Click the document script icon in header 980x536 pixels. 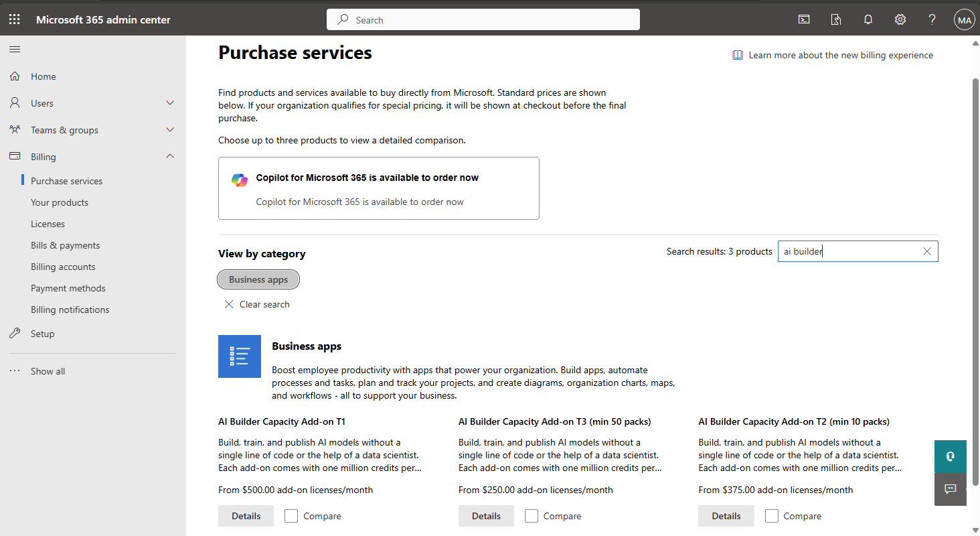click(836, 19)
